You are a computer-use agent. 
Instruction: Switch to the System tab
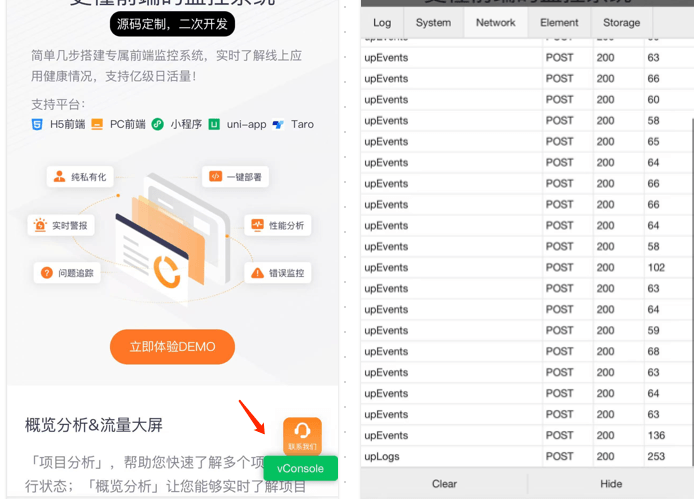pyautogui.click(x=433, y=23)
